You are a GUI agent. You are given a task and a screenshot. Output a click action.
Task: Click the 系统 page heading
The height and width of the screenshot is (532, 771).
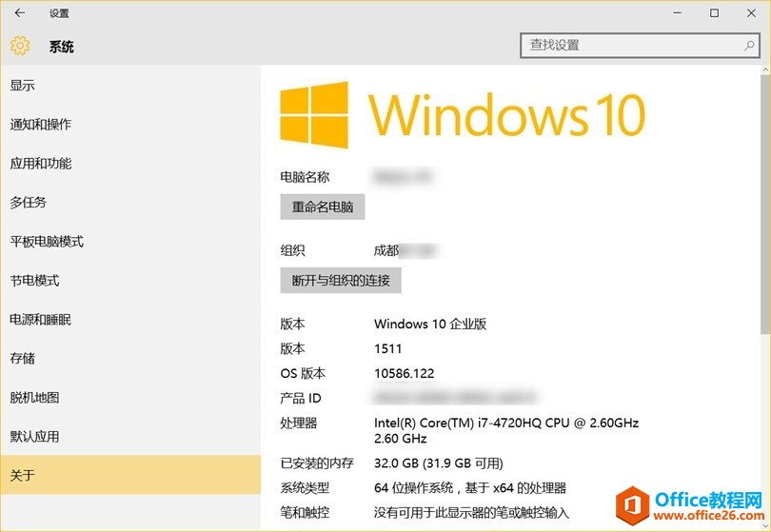[62, 47]
